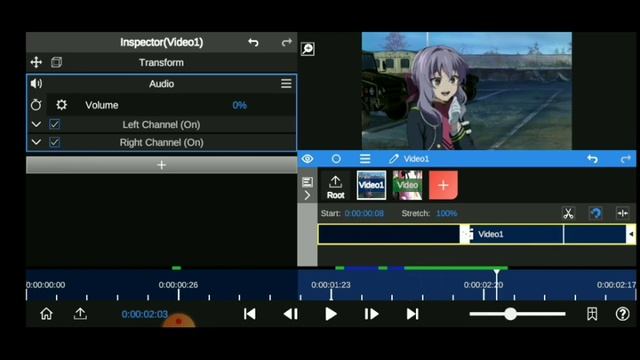Click the clip end handle arrow
640x360 pixels.
click(x=631, y=234)
